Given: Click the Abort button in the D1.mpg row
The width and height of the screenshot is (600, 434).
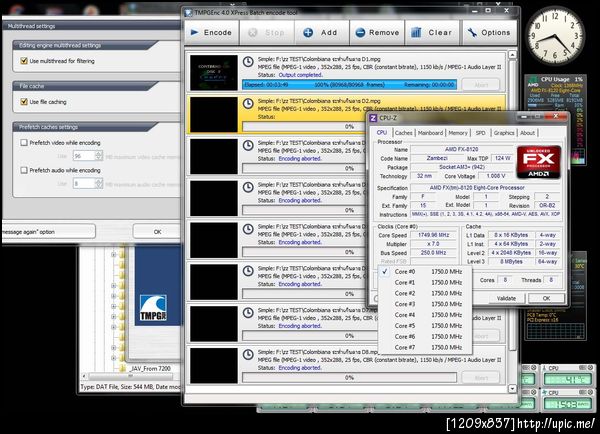Looking at the screenshot, I should pyautogui.click(x=481, y=85).
